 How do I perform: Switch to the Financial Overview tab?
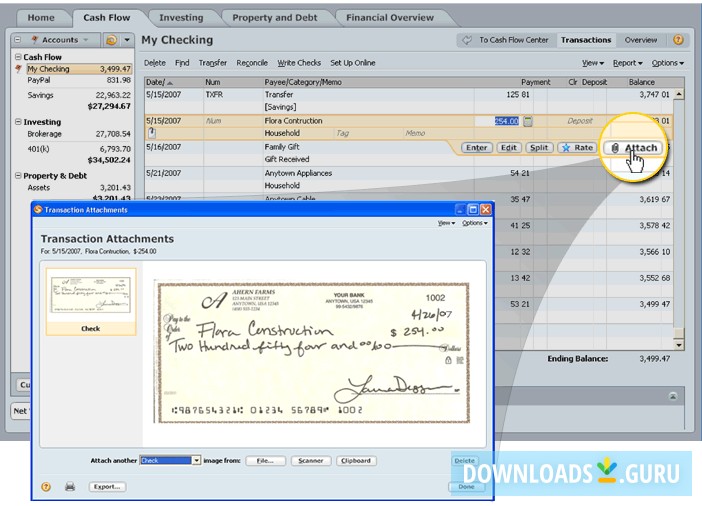point(390,18)
